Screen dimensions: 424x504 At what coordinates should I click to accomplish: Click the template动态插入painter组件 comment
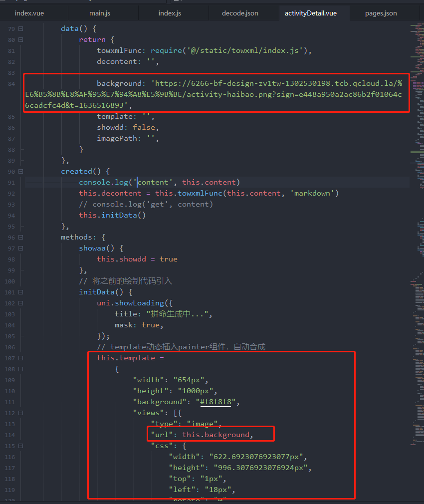181,347
